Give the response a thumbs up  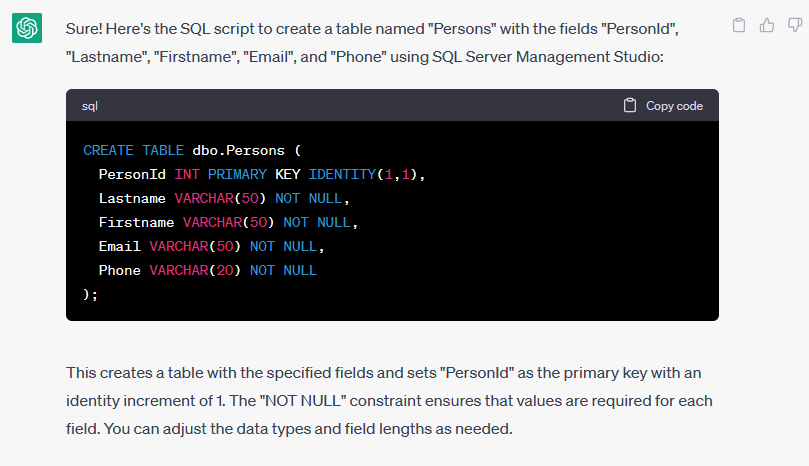coord(767,25)
